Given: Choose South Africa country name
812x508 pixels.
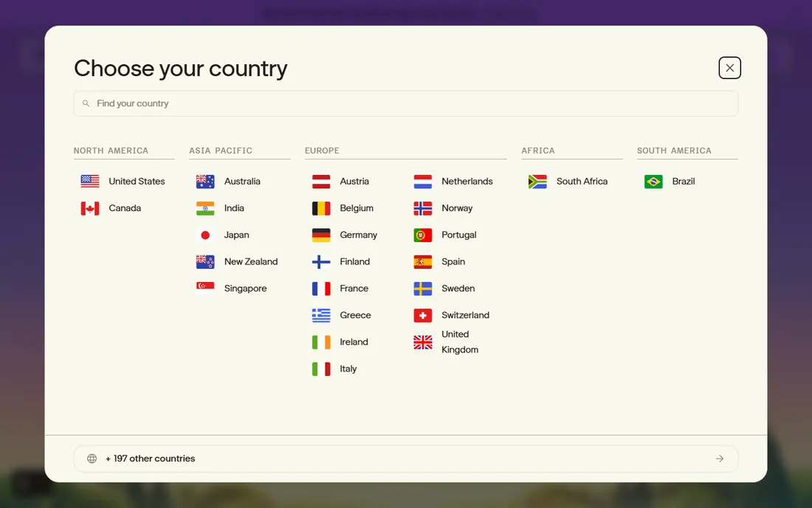Looking at the screenshot, I should tap(582, 181).
